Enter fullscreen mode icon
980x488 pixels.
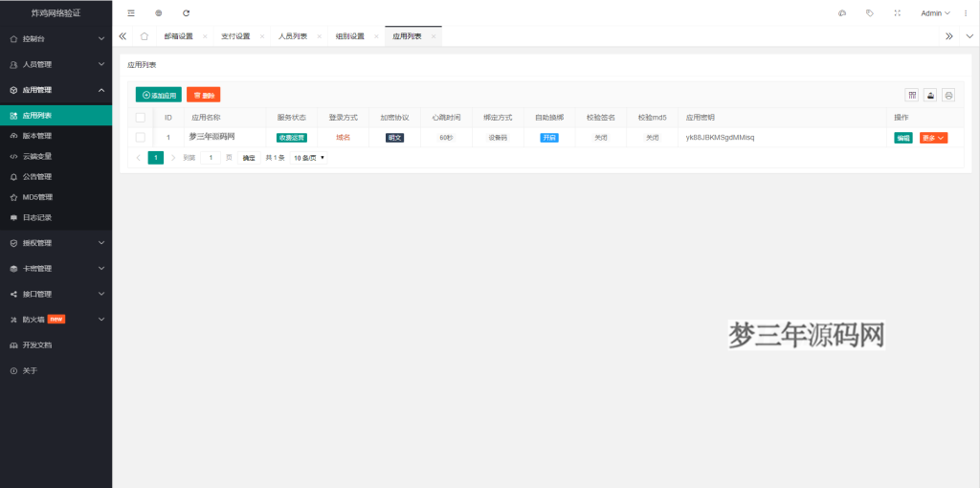[x=898, y=13]
